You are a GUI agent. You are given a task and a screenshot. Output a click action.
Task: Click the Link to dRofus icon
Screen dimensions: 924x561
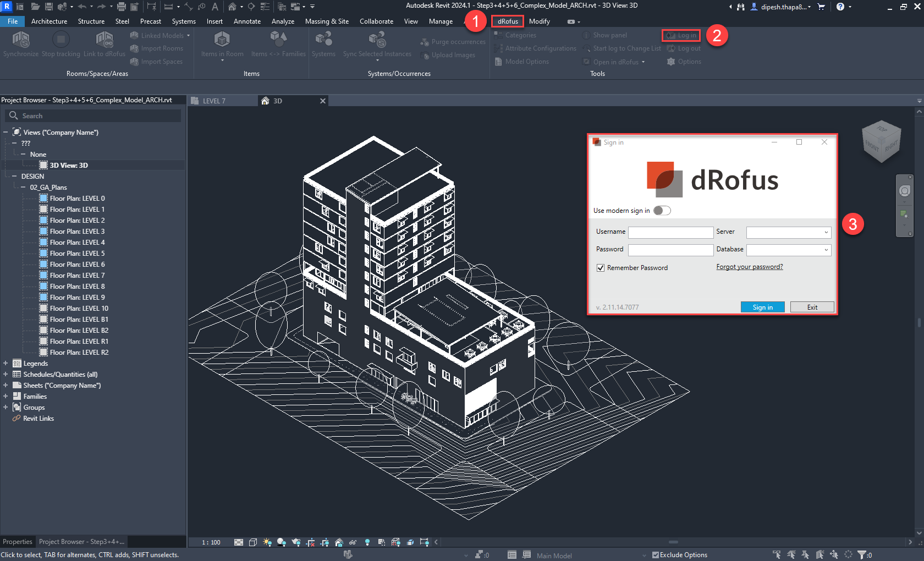coord(104,40)
